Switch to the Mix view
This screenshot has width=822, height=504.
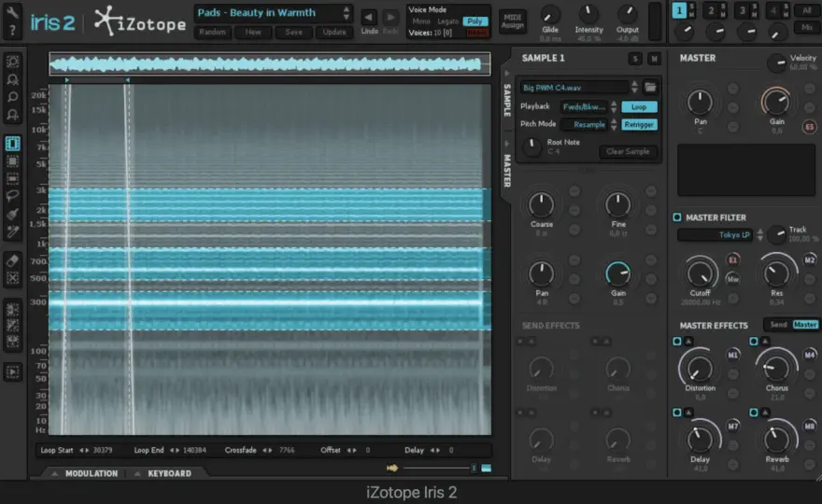(806, 27)
